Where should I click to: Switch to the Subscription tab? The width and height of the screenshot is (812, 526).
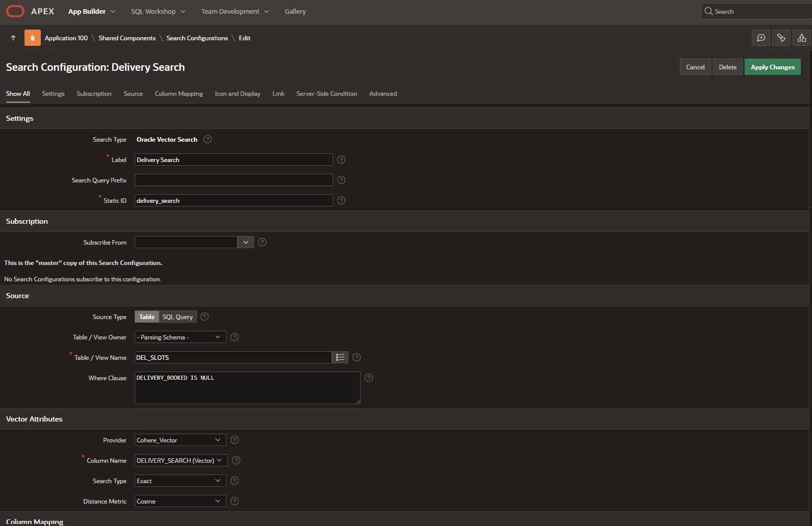click(x=94, y=94)
